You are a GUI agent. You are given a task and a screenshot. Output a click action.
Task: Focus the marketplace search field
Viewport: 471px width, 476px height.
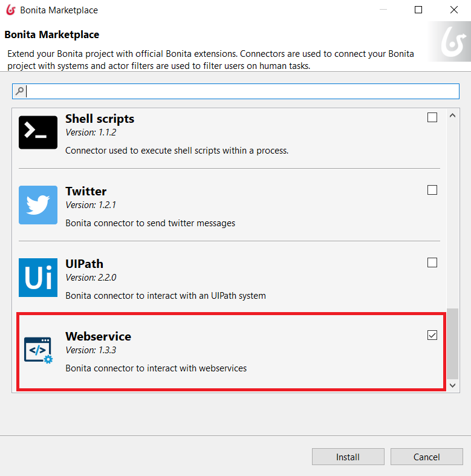236,91
